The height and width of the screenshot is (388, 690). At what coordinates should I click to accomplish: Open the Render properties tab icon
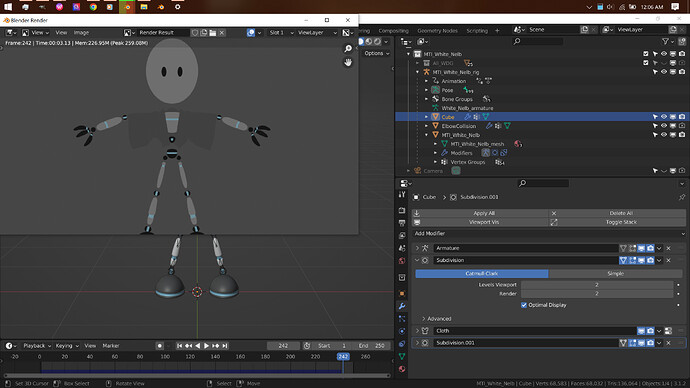[x=402, y=210]
